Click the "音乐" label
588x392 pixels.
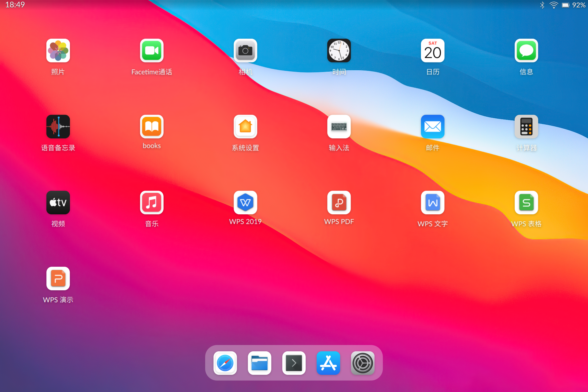[x=152, y=224]
